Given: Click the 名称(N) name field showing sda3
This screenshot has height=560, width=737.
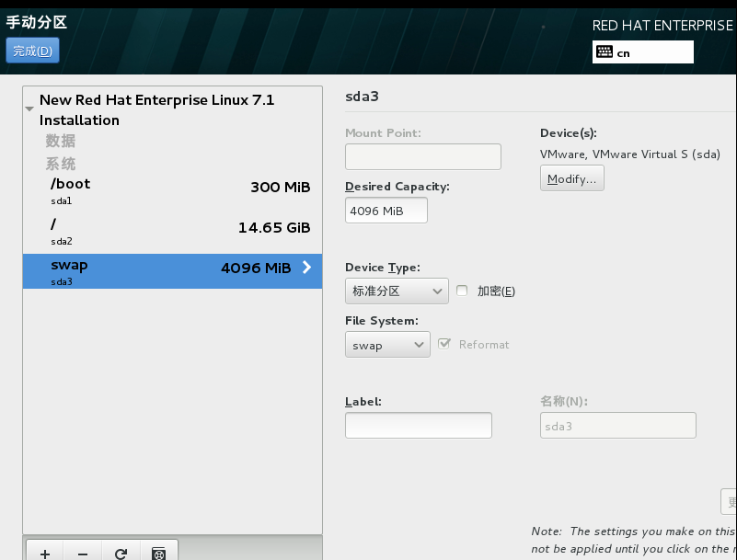Looking at the screenshot, I should pyautogui.click(x=617, y=425).
